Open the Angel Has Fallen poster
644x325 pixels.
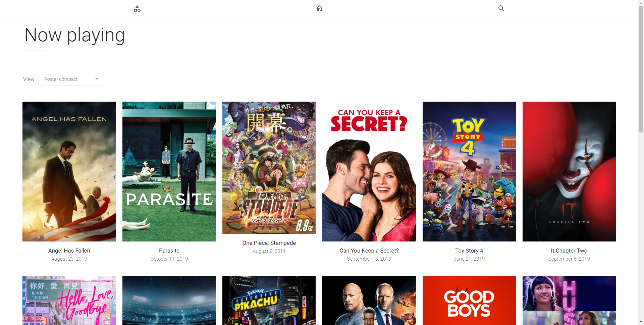(x=69, y=171)
